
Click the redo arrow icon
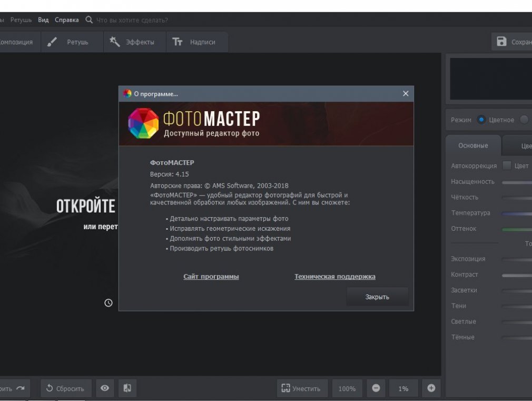pyautogui.click(x=21, y=388)
